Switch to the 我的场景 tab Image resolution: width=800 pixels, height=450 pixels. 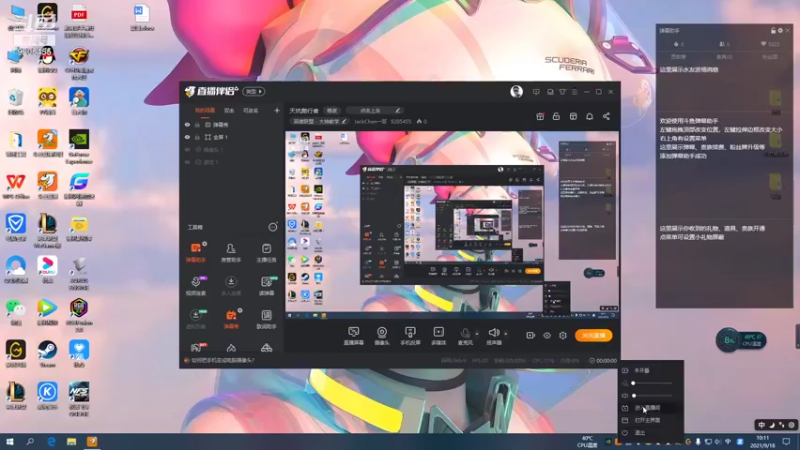coord(205,110)
